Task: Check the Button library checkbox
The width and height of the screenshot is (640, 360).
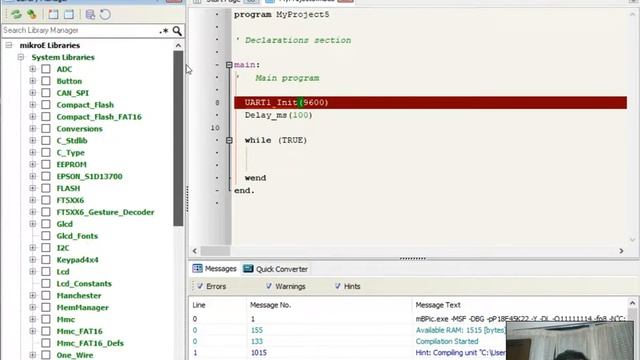Action: pyautogui.click(x=46, y=81)
